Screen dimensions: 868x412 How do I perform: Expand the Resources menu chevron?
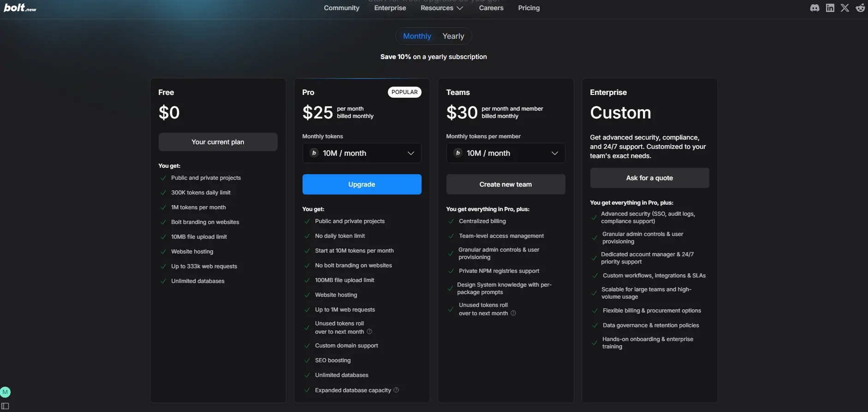(x=460, y=8)
